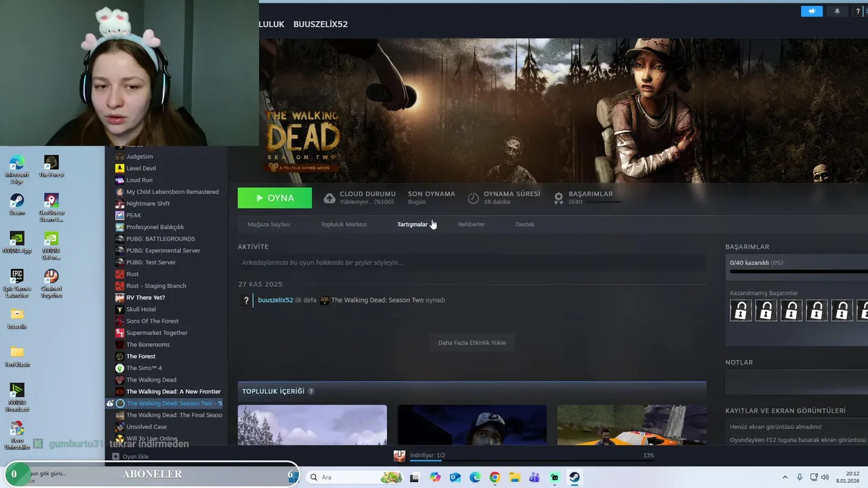Select Profesyonel Balıkçılık in library
This screenshot has height=488, width=868.
coord(155,227)
